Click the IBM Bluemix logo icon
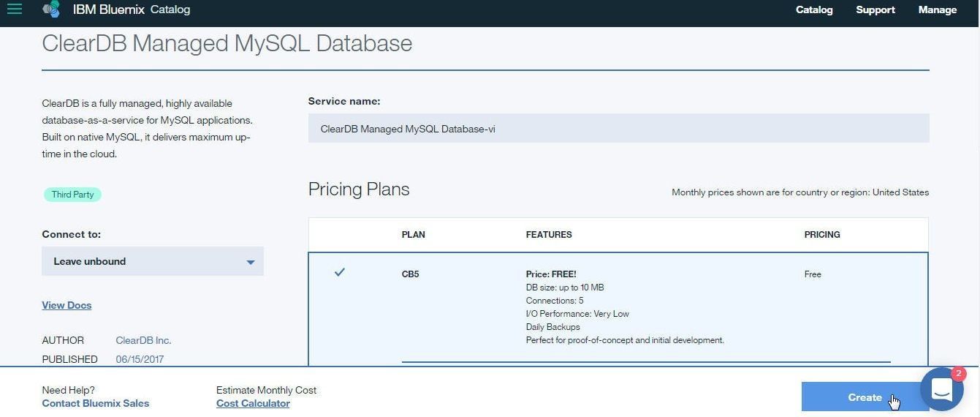This screenshot has width=980, height=417. point(51,10)
